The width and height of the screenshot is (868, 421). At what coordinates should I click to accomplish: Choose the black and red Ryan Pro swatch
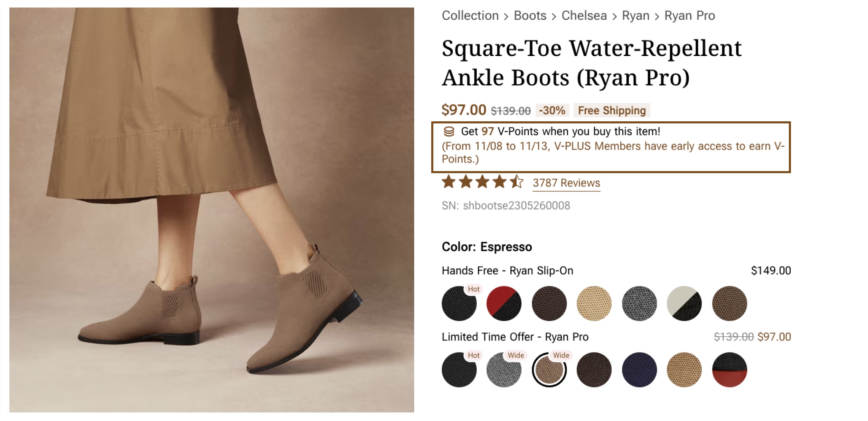(729, 370)
